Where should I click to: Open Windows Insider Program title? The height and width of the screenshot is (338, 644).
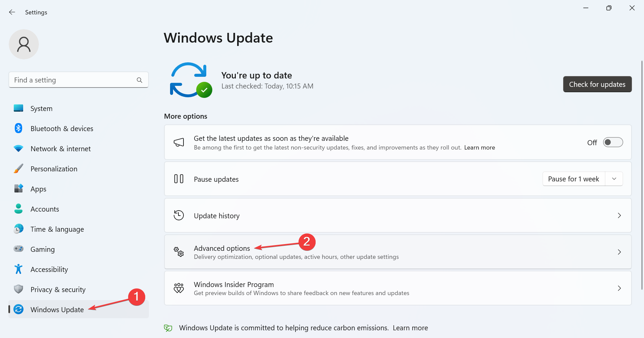click(x=234, y=284)
